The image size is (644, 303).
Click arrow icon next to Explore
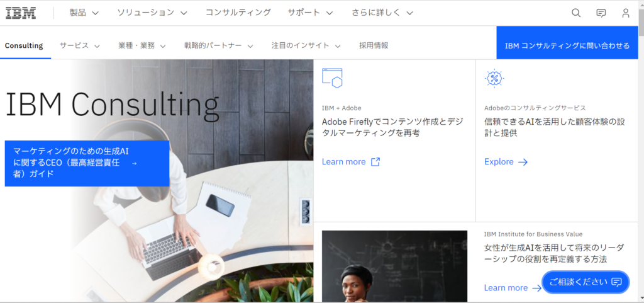click(523, 162)
